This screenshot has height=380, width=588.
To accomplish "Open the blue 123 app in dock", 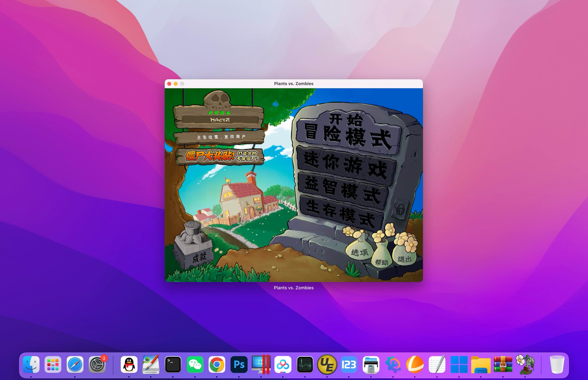I will [349, 364].
